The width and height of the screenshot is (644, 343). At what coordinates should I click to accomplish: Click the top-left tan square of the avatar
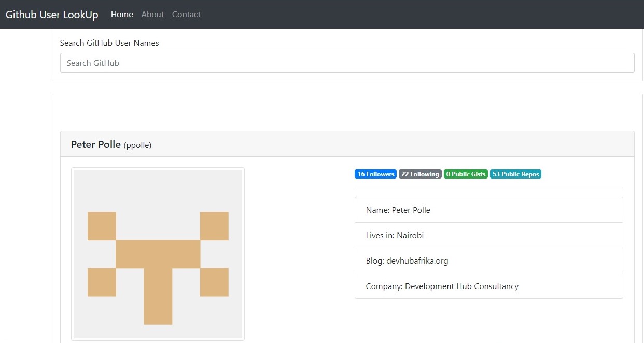point(102,226)
